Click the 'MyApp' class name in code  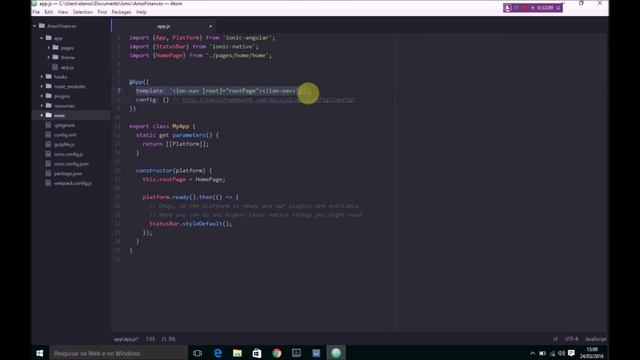click(x=180, y=127)
